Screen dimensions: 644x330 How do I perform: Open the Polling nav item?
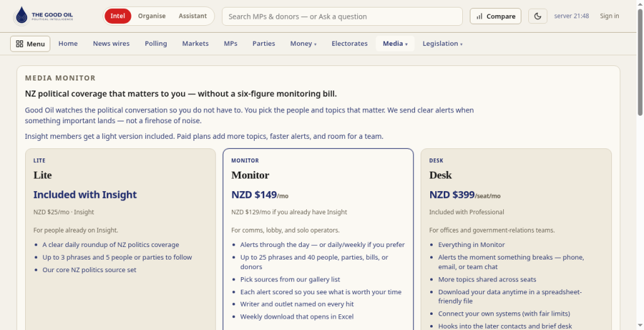click(x=156, y=43)
